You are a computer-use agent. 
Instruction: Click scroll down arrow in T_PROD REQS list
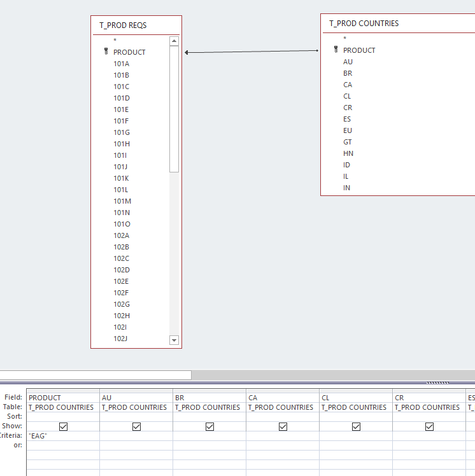174,340
